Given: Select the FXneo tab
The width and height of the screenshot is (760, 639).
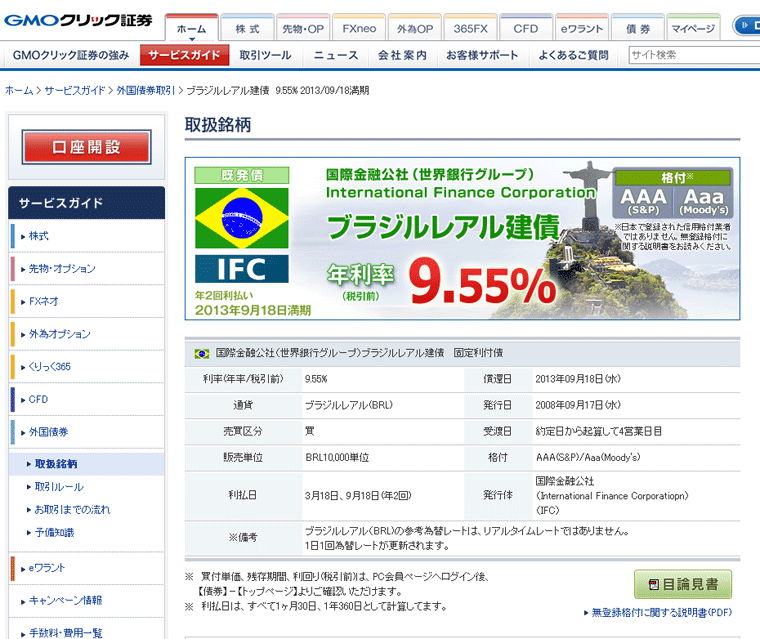Looking at the screenshot, I should coord(358,29).
